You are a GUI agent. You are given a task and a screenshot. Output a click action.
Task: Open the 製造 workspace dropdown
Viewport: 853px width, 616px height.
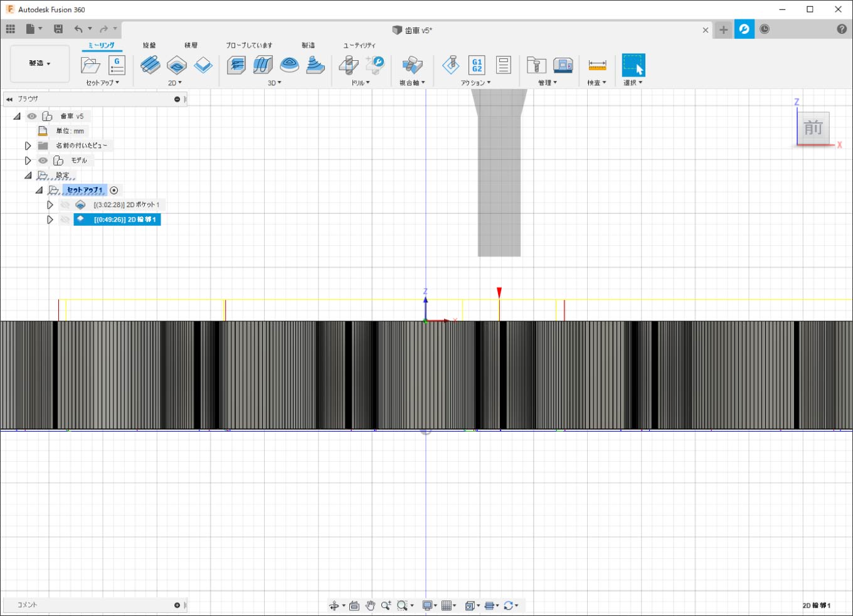40,63
